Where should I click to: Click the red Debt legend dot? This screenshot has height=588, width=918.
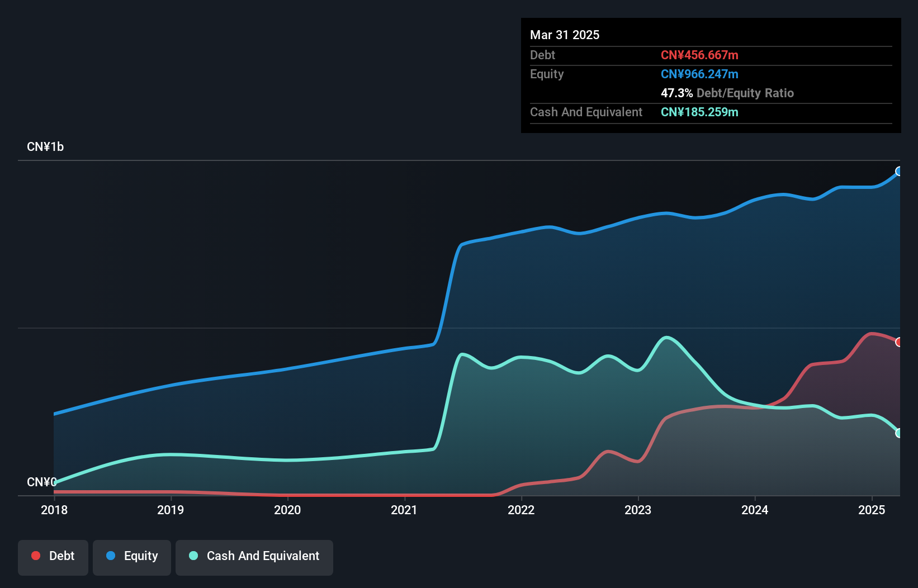[36, 556]
